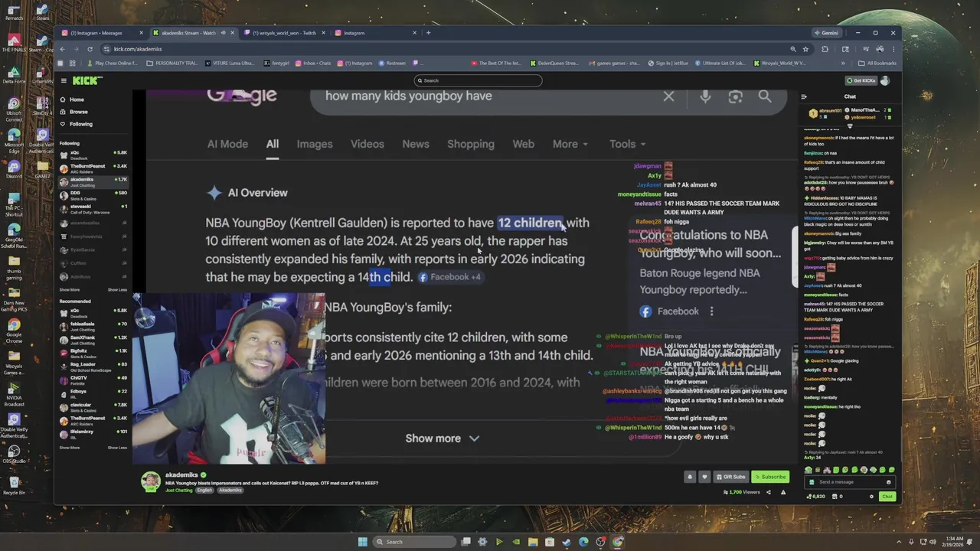Open the Restream bookmark

(392, 64)
